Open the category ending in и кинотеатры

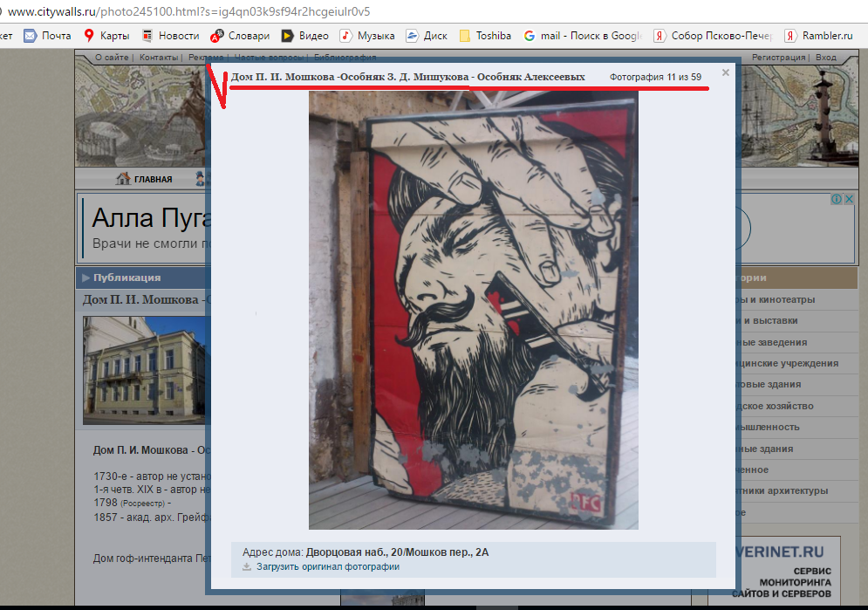775,299
